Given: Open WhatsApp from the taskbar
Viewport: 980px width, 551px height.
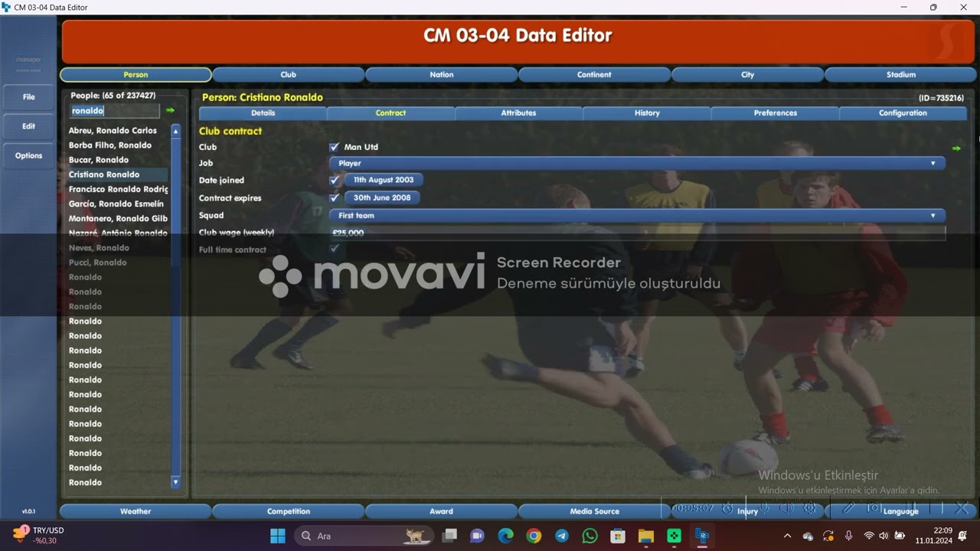Looking at the screenshot, I should 590,536.
